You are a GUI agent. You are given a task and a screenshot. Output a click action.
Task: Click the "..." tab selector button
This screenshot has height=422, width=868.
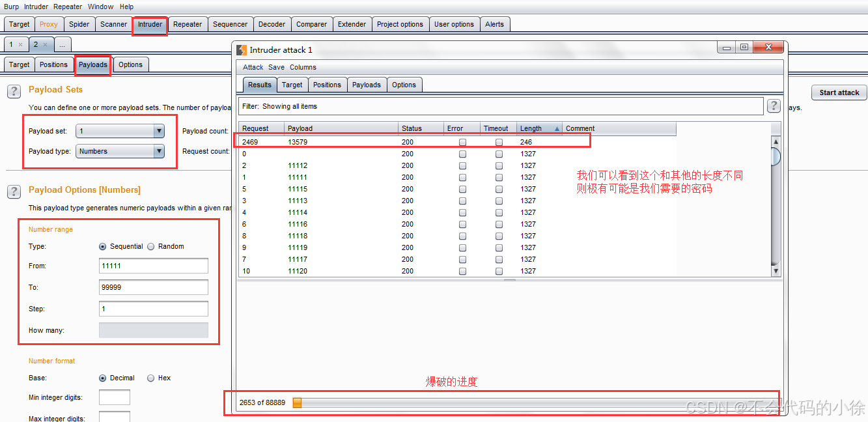(x=62, y=44)
